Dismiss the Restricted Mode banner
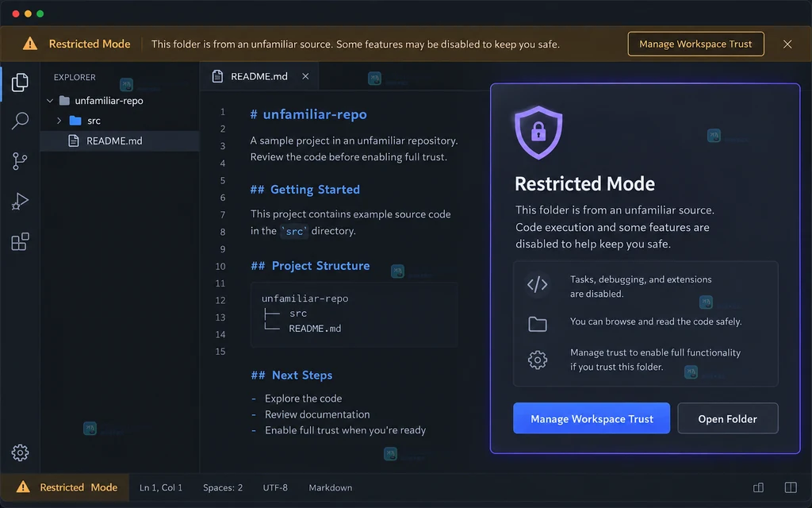Viewport: 812px width, 508px height. point(787,44)
